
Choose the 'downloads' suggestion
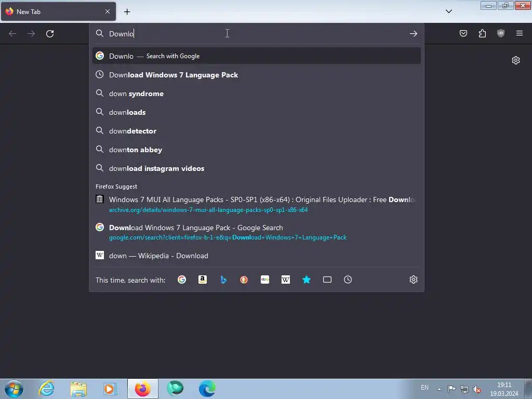(x=257, y=112)
